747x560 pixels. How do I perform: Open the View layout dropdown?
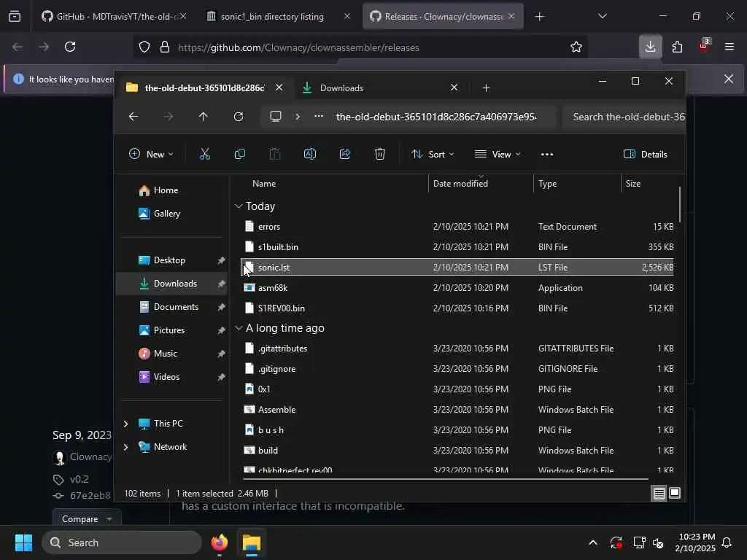498,155
